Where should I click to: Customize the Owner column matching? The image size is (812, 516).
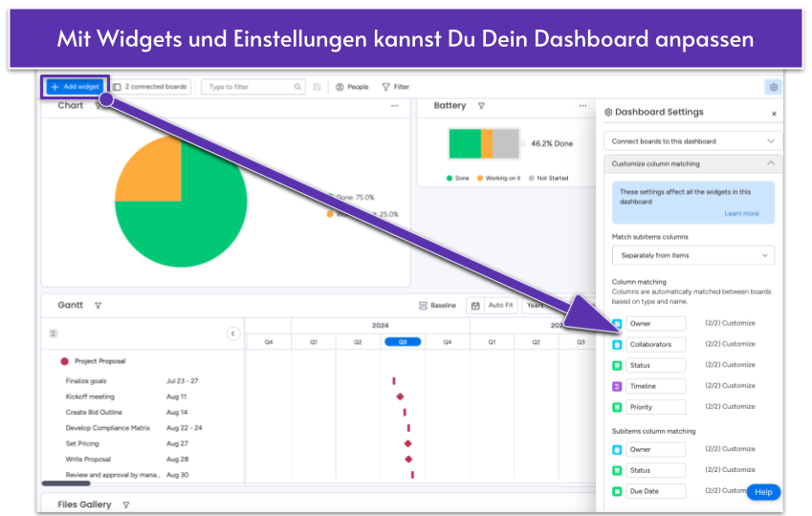click(738, 323)
